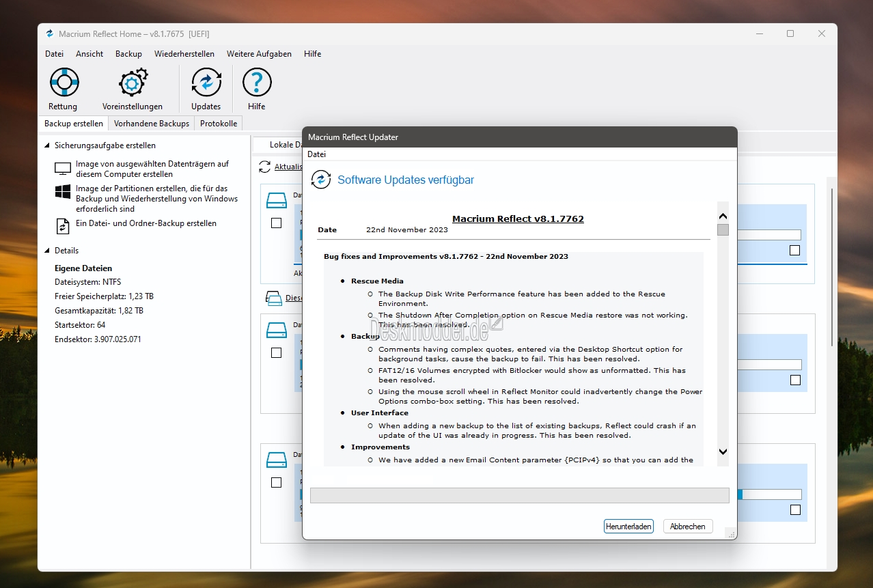Image resolution: width=873 pixels, height=588 pixels.
Task: Tick the checkbox under the middle disk icon
Action: click(x=276, y=353)
